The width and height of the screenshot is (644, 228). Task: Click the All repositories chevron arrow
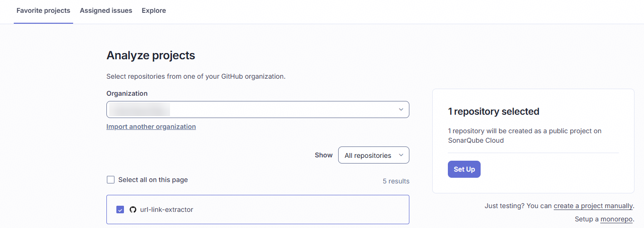pyautogui.click(x=401, y=155)
